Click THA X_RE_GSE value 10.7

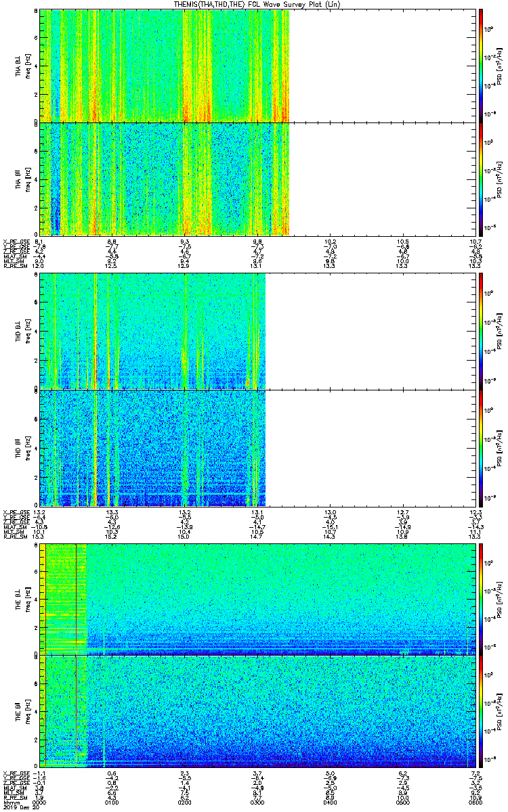click(x=475, y=242)
